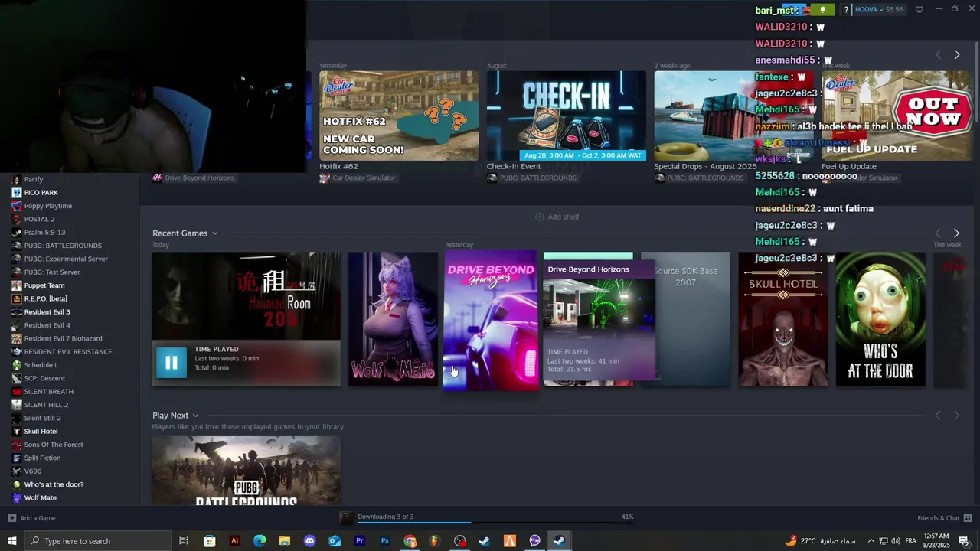Open the Wolf Mate game tile
The image size is (980, 551).
pos(394,319)
